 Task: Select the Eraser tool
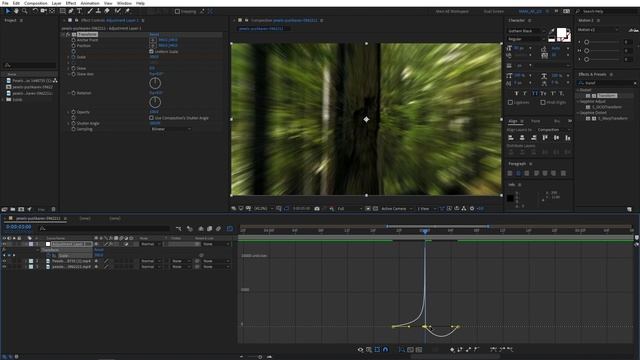tap(107, 11)
